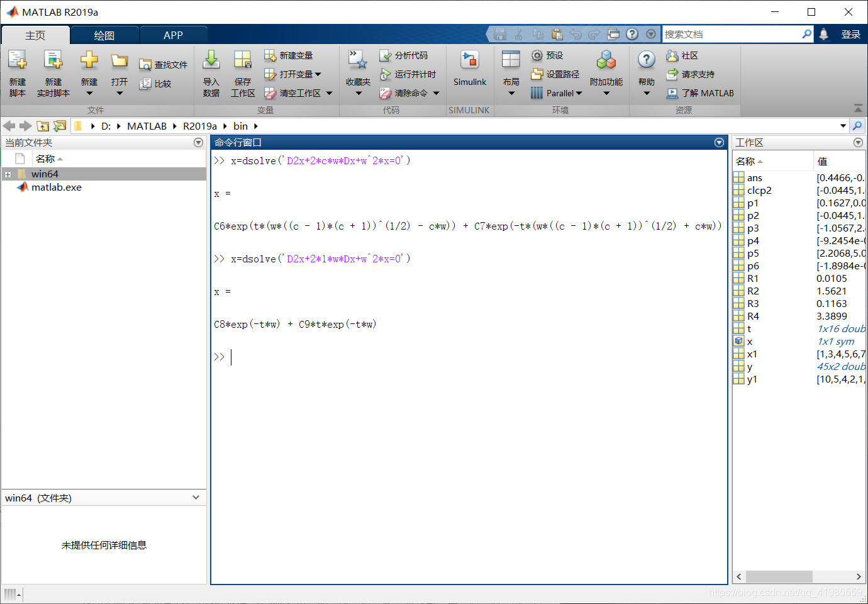Open 预设 preferences
Screen dimensions: 868x604
coord(547,55)
